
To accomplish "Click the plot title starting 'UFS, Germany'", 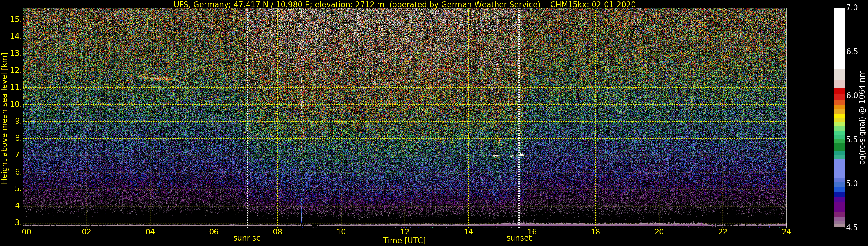I will 404,4.
